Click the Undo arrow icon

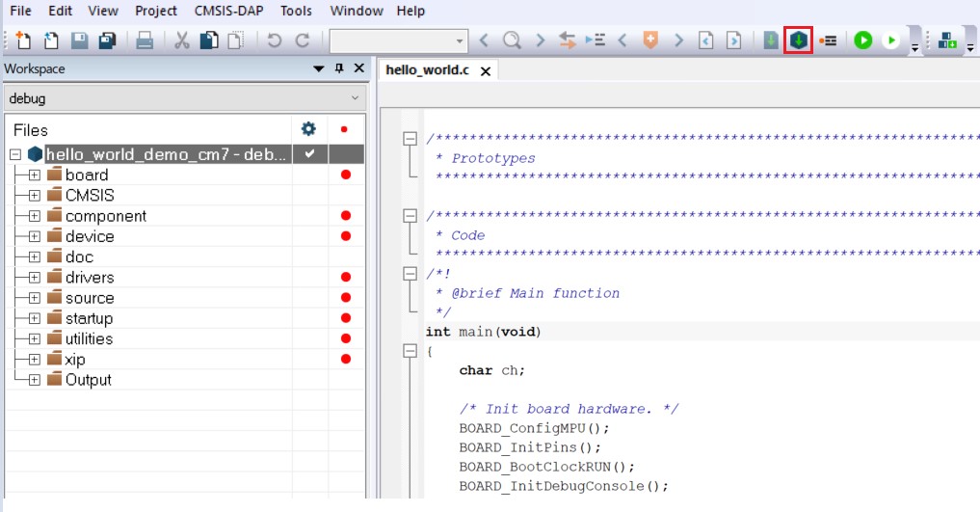click(275, 40)
